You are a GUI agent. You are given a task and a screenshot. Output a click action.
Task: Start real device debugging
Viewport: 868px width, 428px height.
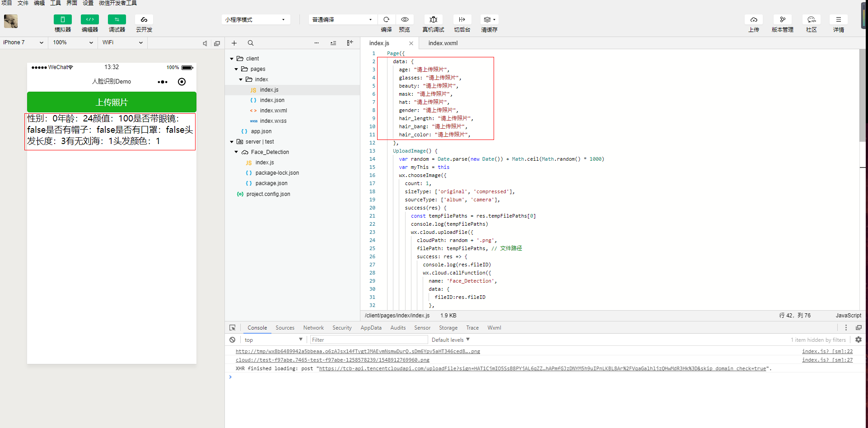click(433, 19)
